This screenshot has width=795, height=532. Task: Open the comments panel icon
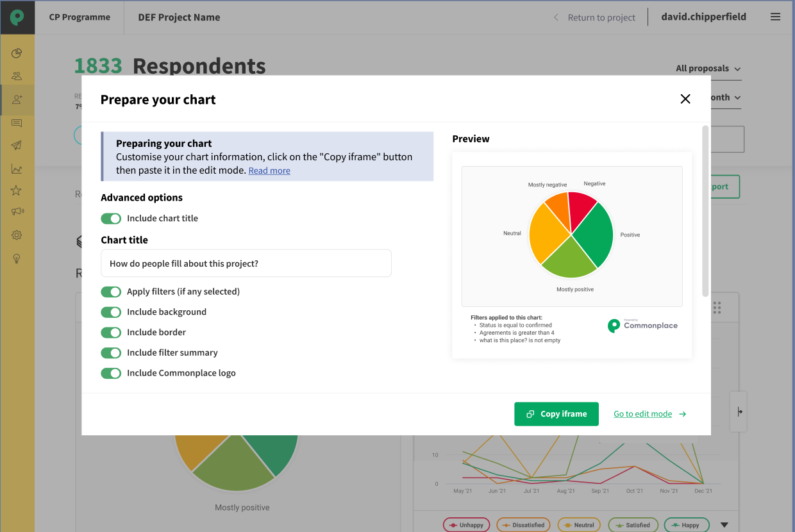pos(17,123)
